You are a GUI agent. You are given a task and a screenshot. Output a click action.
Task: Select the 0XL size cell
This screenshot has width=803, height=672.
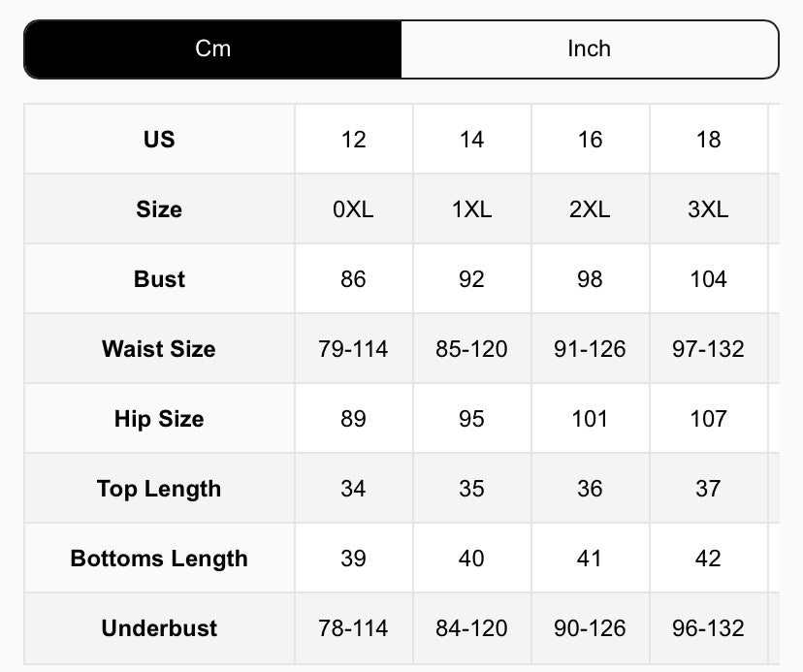point(353,208)
